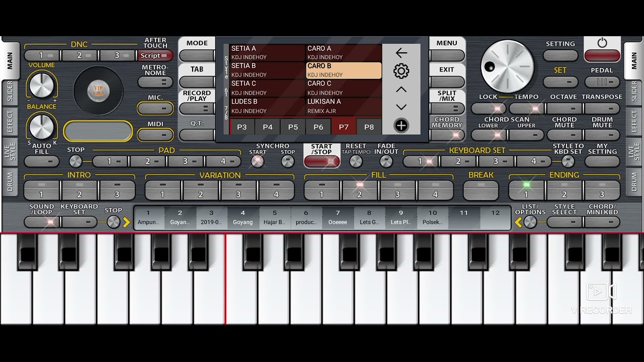Trigger Fill 2
The height and width of the screenshot is (362, 644).
click(x=360, y=191)
